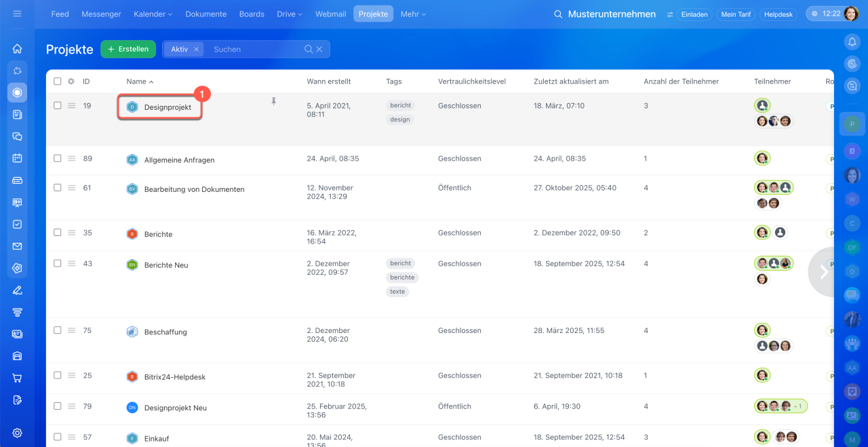868x447 pixels.
Task: Sort by the Name column header
Action: coord(140,81)
